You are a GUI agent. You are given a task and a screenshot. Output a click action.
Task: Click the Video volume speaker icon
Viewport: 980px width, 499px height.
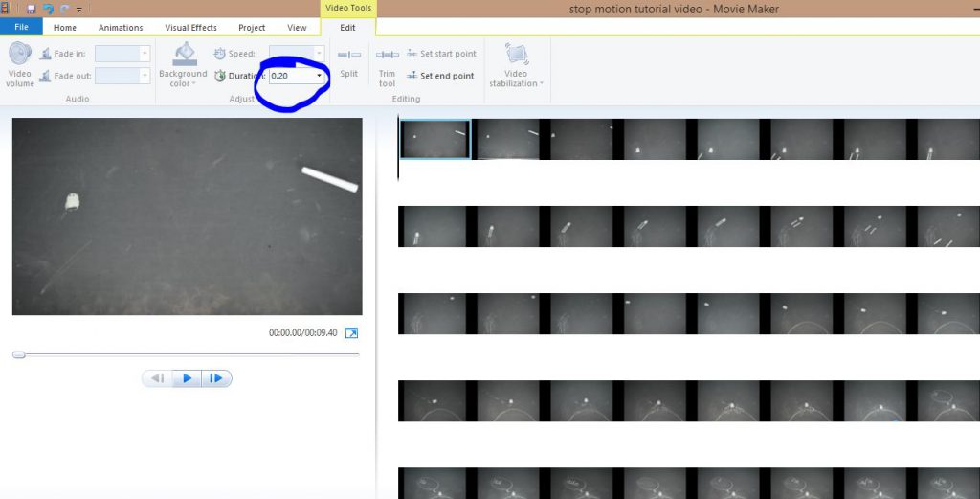(x=20, y=54)
